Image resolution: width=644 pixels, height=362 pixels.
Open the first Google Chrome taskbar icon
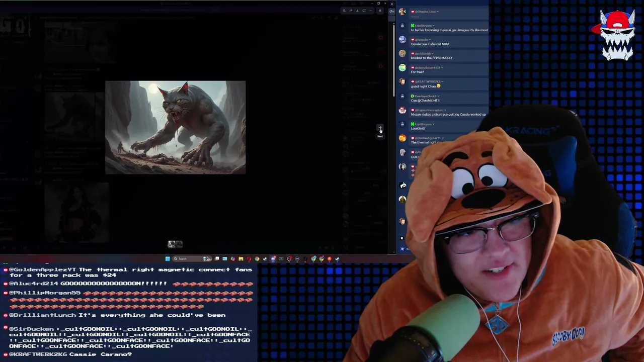tap(257, 259)
